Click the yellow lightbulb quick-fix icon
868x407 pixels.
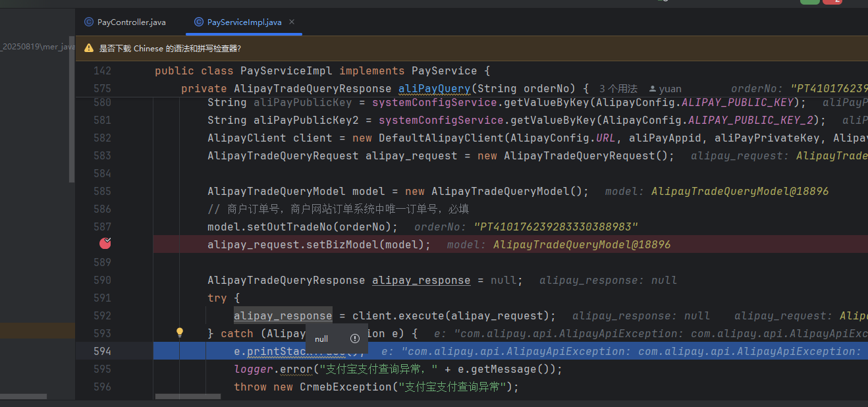(179, 333)
